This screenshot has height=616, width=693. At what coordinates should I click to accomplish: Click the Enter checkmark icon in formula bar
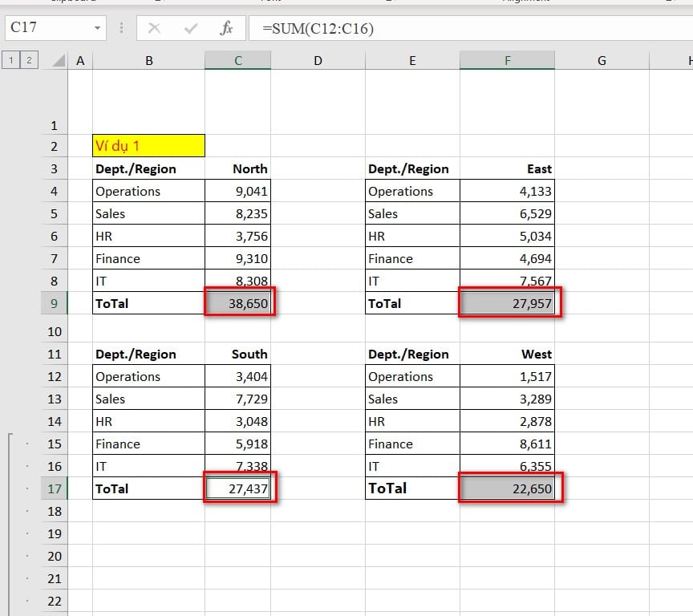pos(191,28)
